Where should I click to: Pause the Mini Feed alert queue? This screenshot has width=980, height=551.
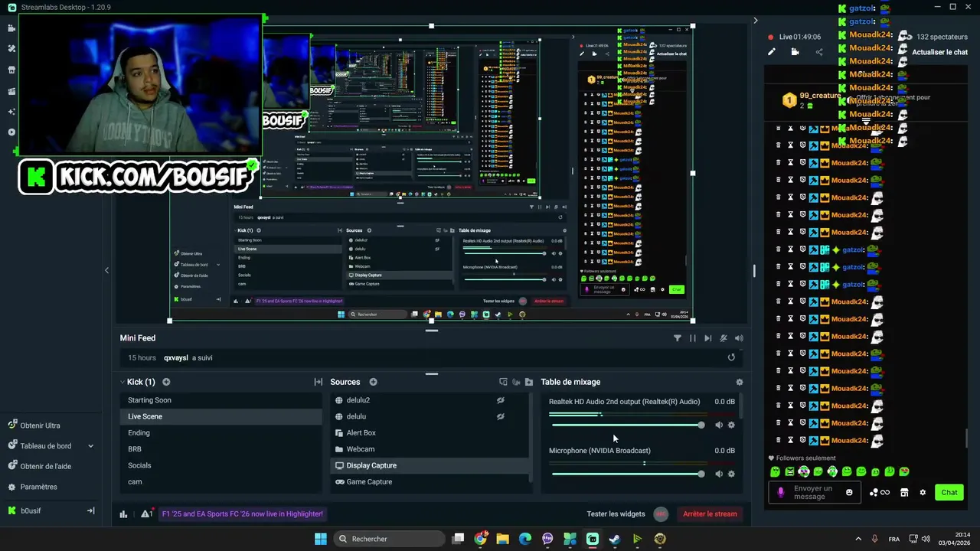click(692, 338)
